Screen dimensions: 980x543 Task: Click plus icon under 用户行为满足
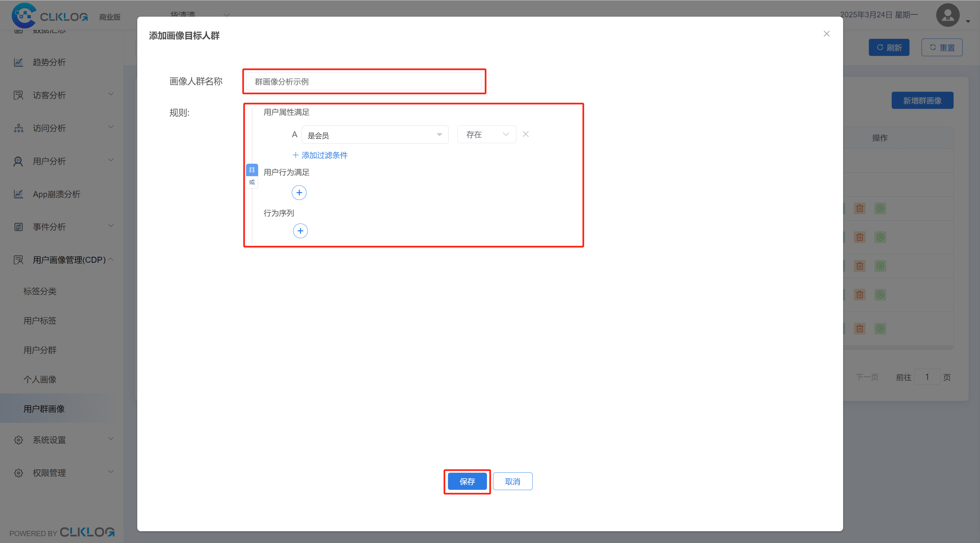[x=299, y=193]
